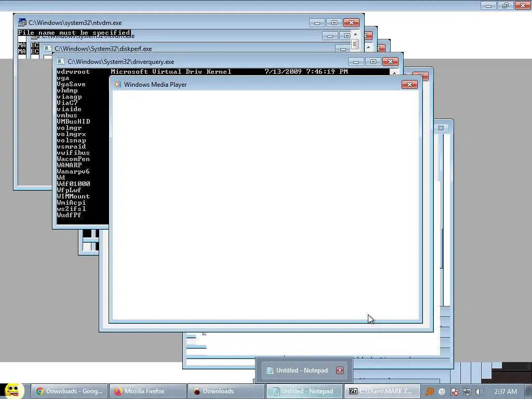
Task: Restore down the outermost top window
Action: click(x=506, y=5)
